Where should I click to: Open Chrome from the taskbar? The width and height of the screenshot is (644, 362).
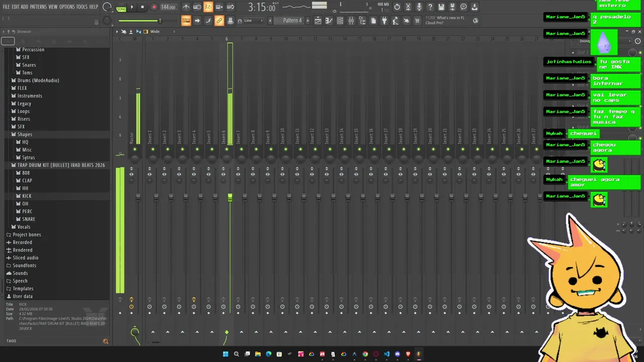[365, 354]
